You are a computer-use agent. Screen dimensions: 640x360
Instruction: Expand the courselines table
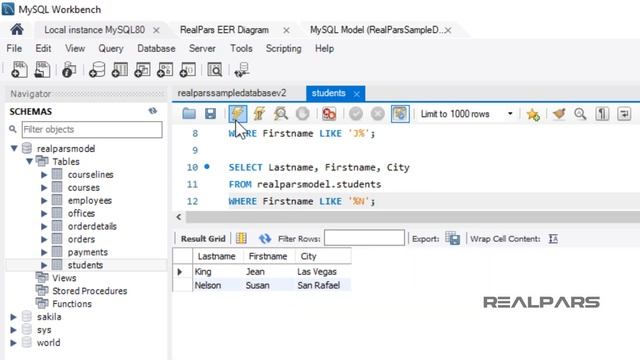tap(44, 175)
